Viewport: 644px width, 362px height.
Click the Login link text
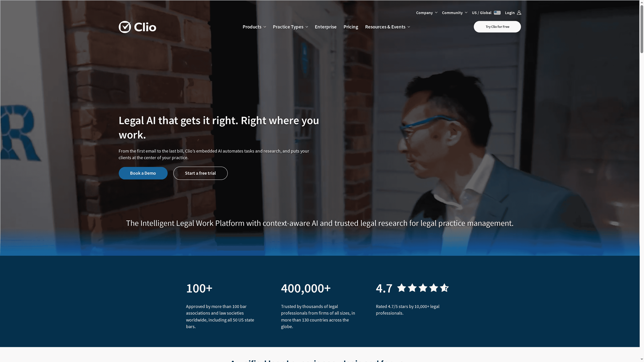tap(509, 13)
